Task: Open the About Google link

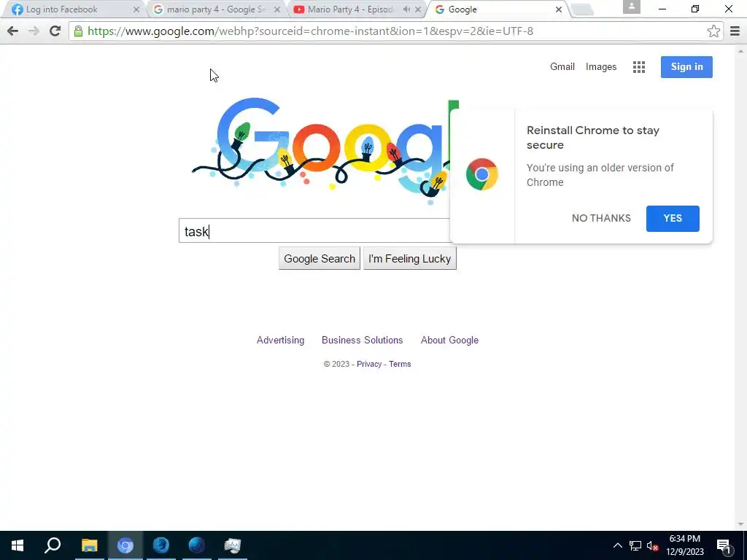Action: [x=449, y=341]
